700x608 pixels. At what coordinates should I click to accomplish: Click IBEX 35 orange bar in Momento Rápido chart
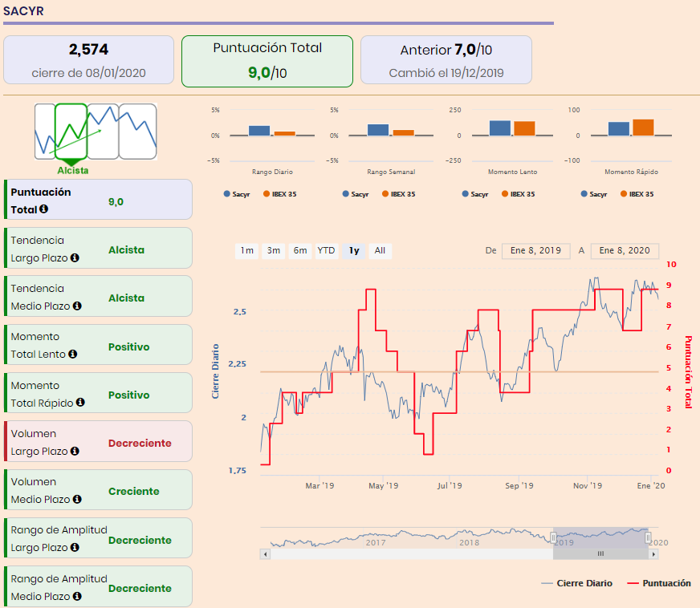click(643, 127)
